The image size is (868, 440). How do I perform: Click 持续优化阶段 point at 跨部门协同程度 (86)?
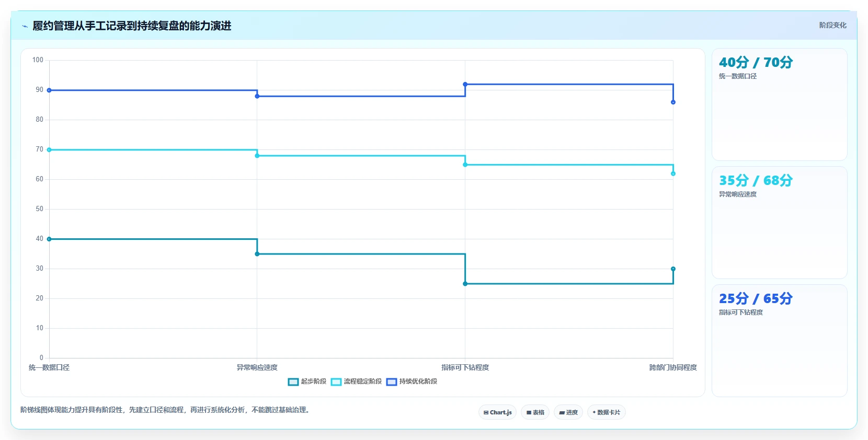click(x=673, y=102)
